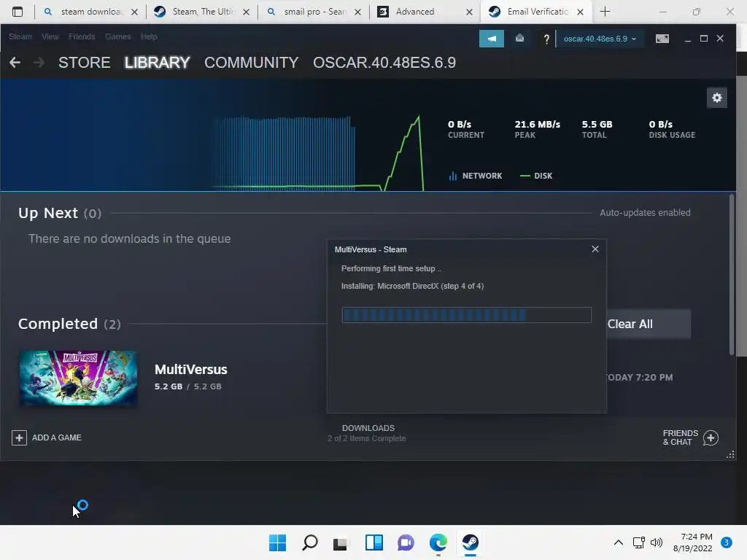Click the NETWORK graph legend
747x560 pixels.
tap(476, 176)
